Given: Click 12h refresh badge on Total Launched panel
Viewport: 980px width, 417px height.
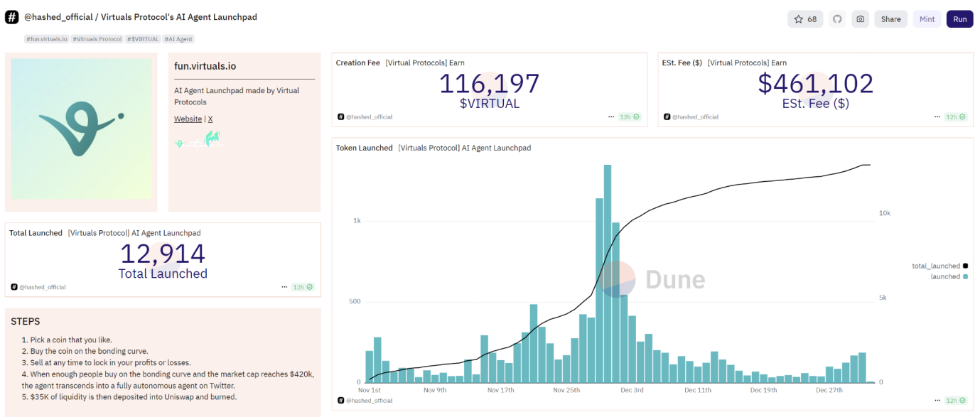Looking at the screenshot, I should 303,287.
